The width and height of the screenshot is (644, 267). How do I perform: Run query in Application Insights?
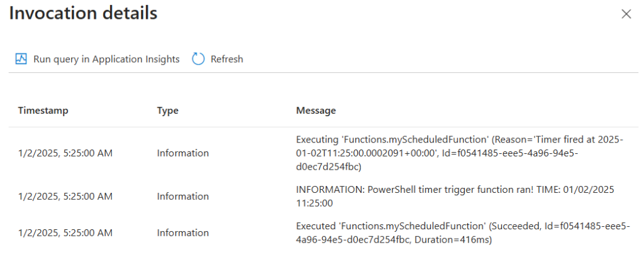97,59
